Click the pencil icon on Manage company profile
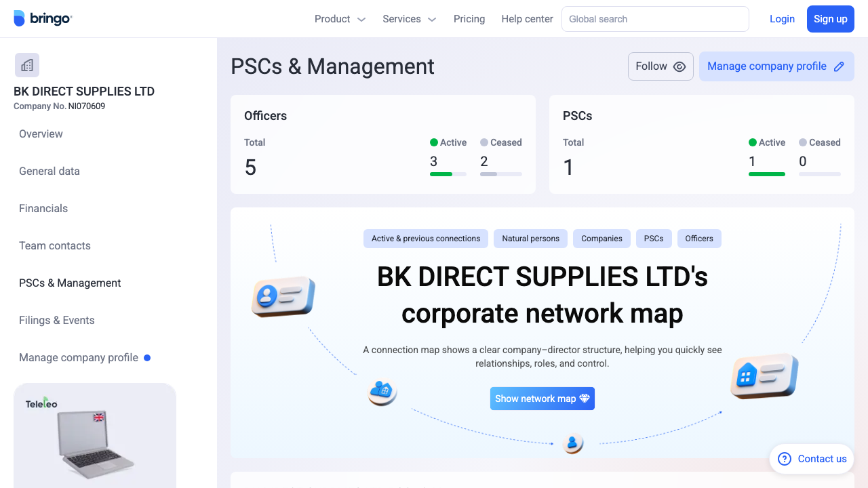The image size is (868, 488). pyautogui.click(x=840, y=66)
